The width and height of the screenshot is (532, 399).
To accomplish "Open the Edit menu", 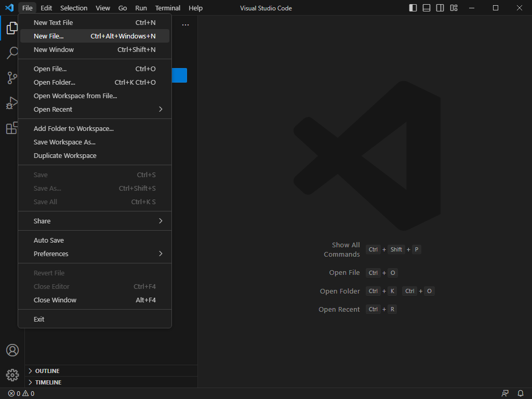I will [46, 8].
